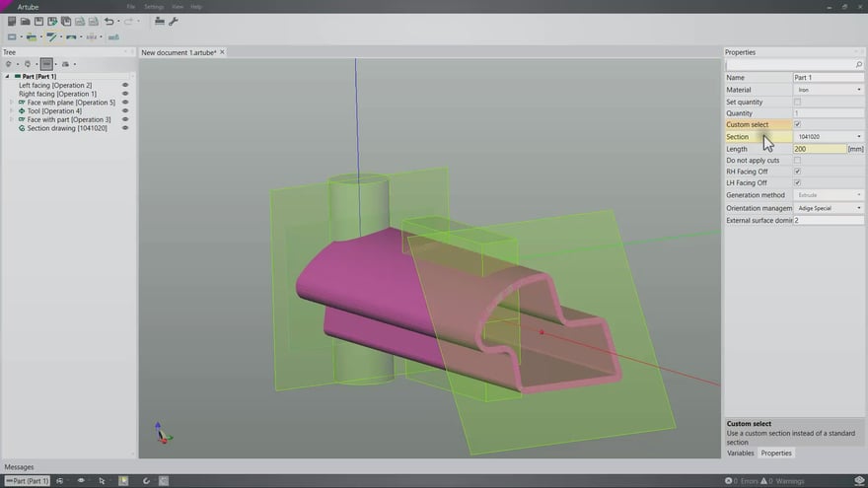Image resolution: width=868 pixels, height=488 pixels.
Task: Click the machine icon beside the wrench
Action: tap(160, 21)
